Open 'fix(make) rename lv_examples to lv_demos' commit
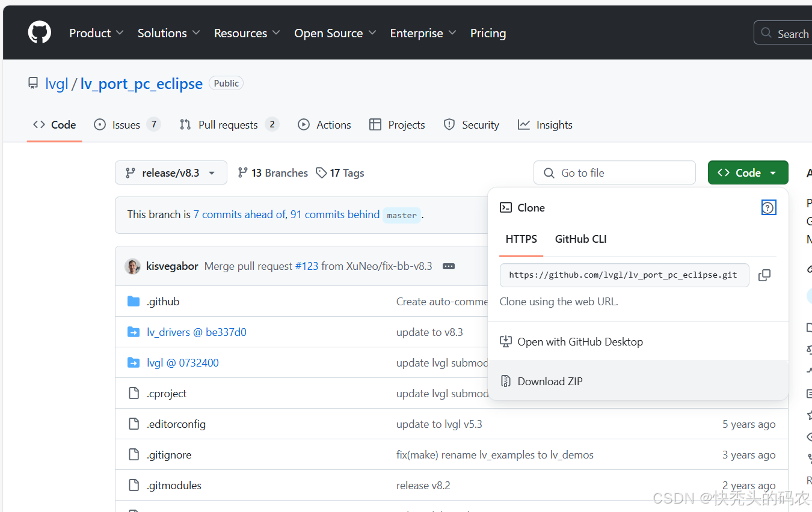This screenshot has width=812, height=512. click(495, 455)
